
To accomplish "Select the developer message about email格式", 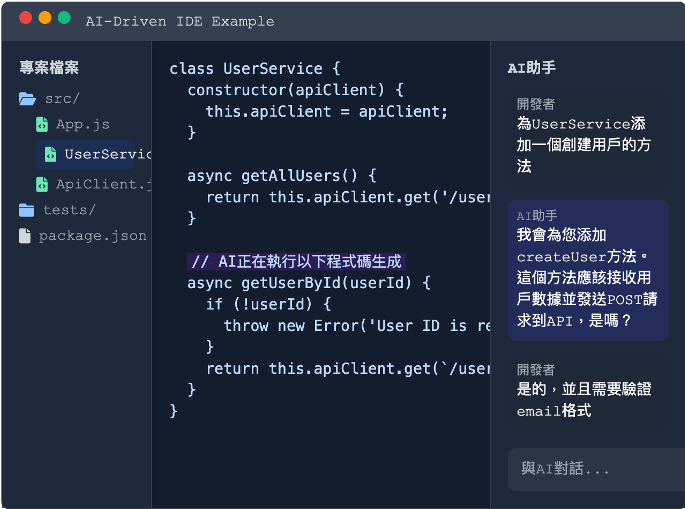I will coord(588,391).
